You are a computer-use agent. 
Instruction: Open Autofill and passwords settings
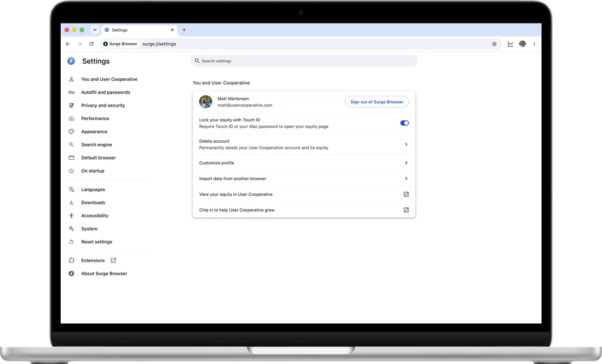click(106, 92)
